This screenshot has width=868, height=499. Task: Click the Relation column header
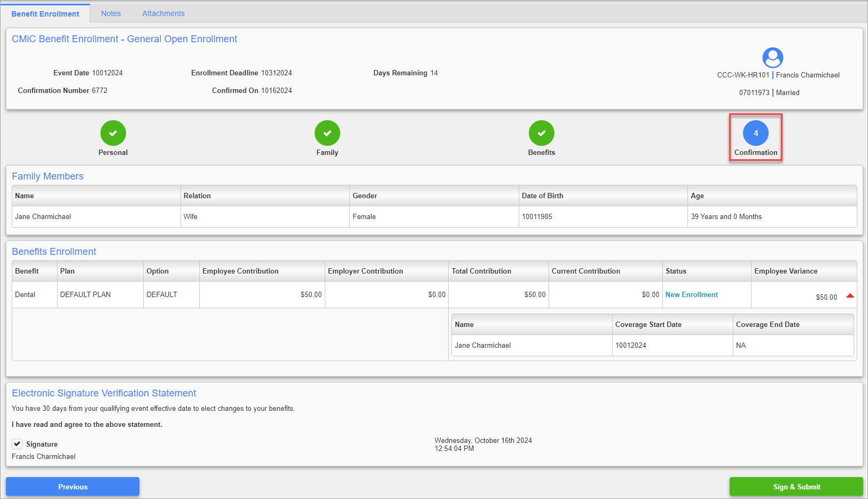(265, 196)
